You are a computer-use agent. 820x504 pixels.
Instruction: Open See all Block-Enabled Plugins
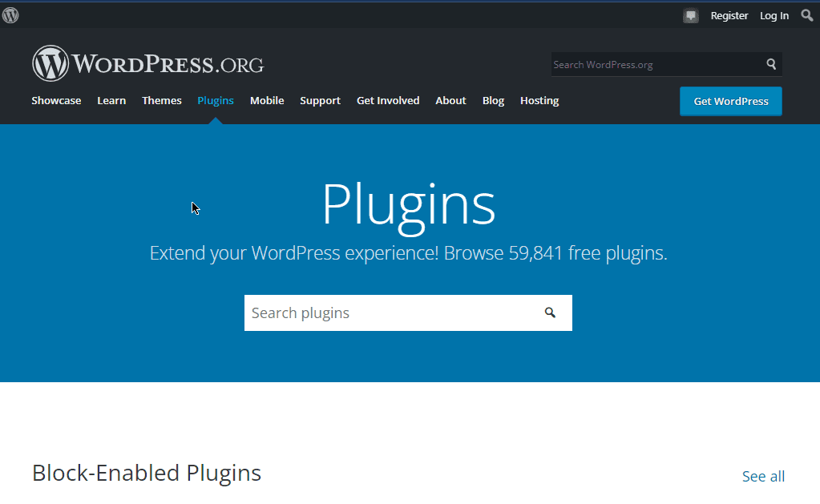point(762,476)
